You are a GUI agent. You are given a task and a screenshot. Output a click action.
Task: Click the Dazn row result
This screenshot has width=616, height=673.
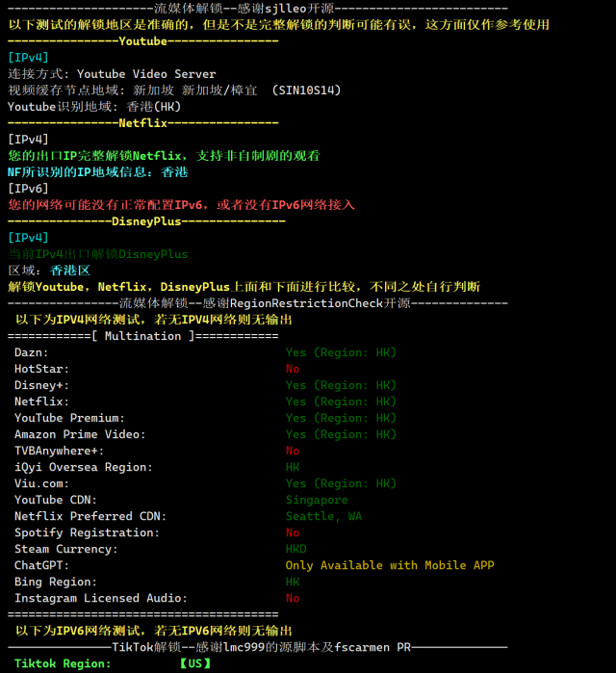click(x=341, y=352)
